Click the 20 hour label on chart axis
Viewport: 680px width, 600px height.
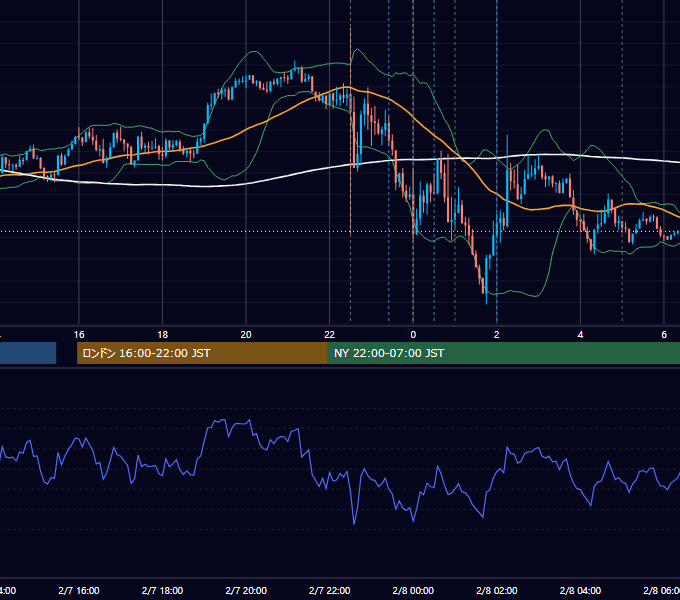[x=246, y=334]
